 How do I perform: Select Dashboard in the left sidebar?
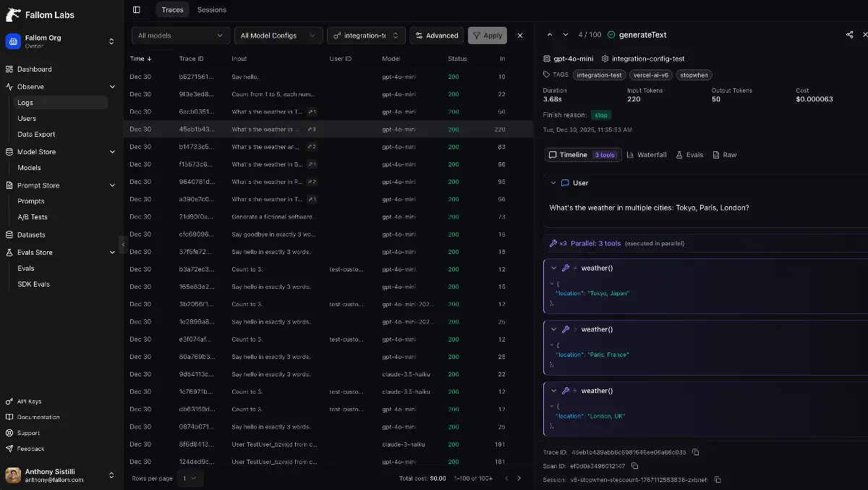34,69
